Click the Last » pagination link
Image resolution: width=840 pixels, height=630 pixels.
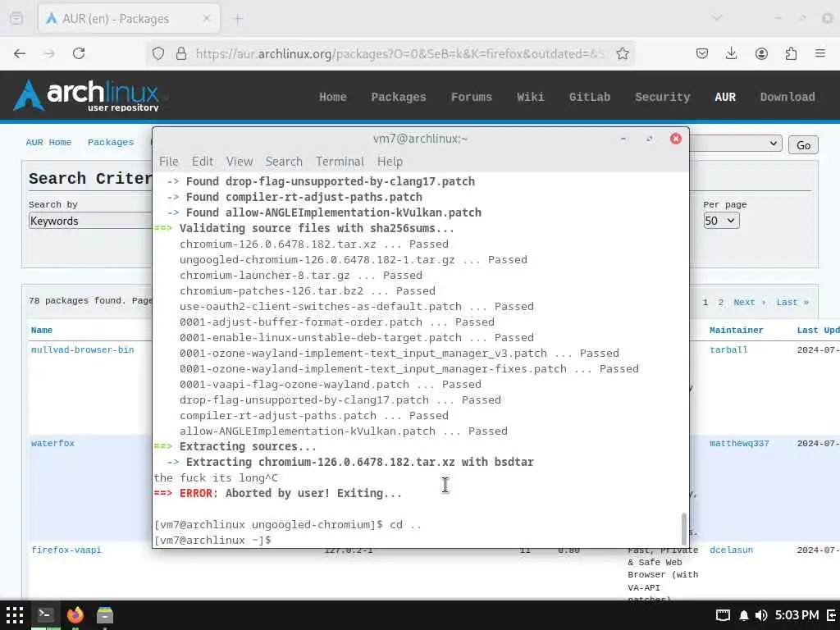(x=792, y=302)
